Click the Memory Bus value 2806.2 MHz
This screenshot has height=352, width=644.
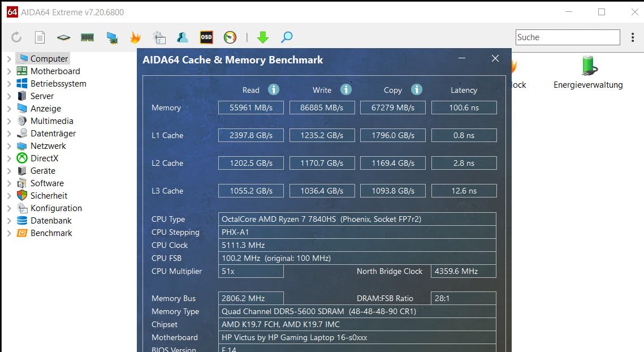point(251,299)
